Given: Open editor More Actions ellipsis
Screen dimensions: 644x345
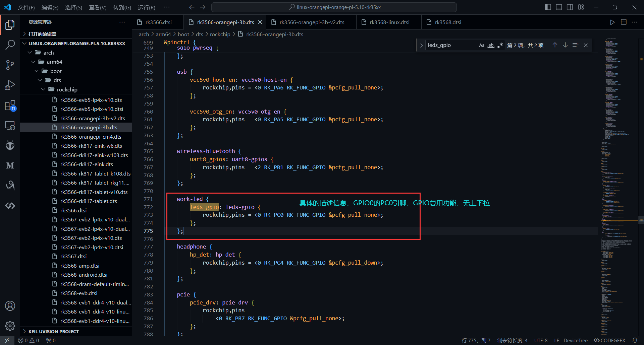Looking at the screenshot, I should coord(634,22).
